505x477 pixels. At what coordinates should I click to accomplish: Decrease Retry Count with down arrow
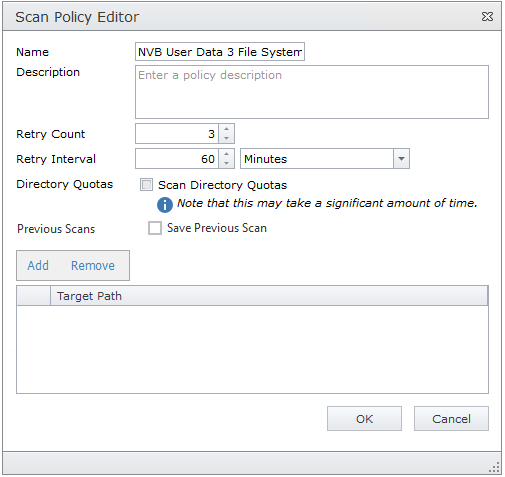pyautogui.click(x=227, y=138)
